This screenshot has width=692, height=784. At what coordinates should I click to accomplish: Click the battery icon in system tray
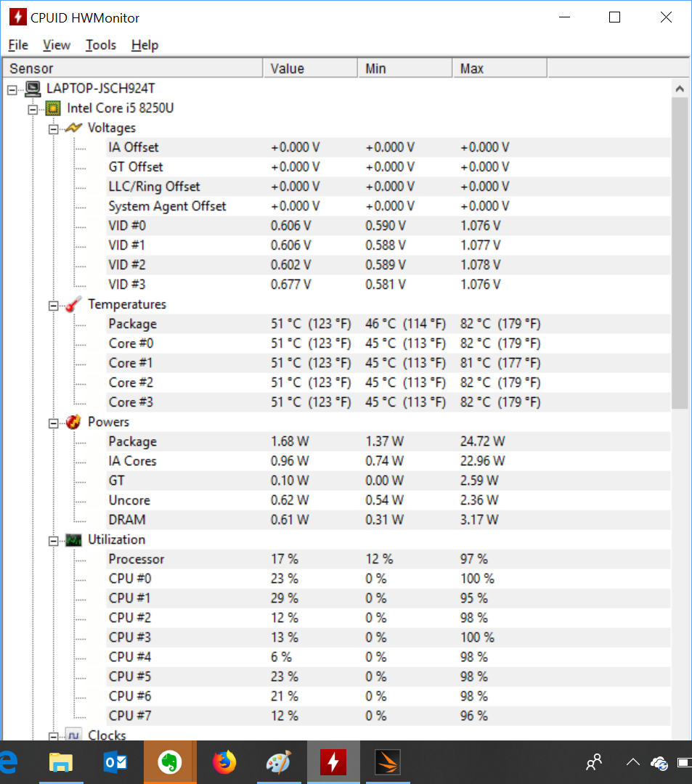(685, 762)
